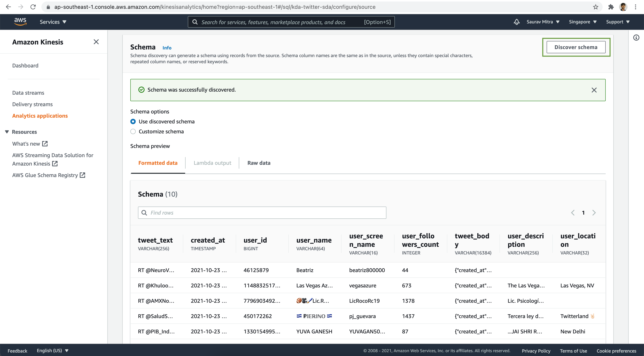The width and height of the screenshot is (644, 356).
Task: Switch to Lambda output tab
Action: tap(213, 163)
